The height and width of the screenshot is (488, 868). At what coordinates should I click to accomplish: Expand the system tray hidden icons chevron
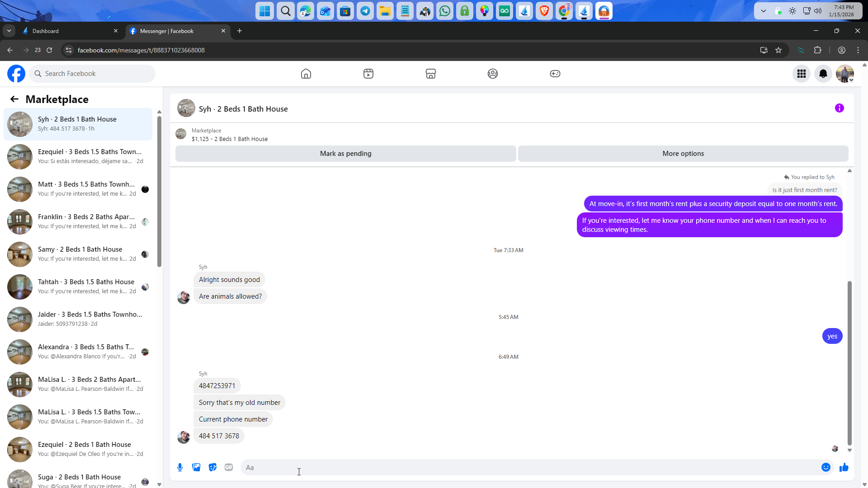tap(763, 11)
